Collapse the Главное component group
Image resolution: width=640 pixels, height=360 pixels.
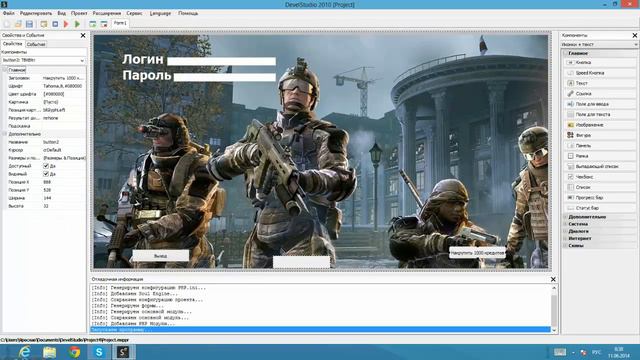click(x=565, y=53)
